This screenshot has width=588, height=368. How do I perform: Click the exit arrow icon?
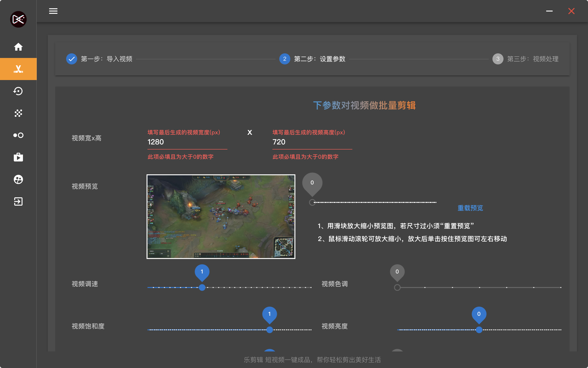18,201
